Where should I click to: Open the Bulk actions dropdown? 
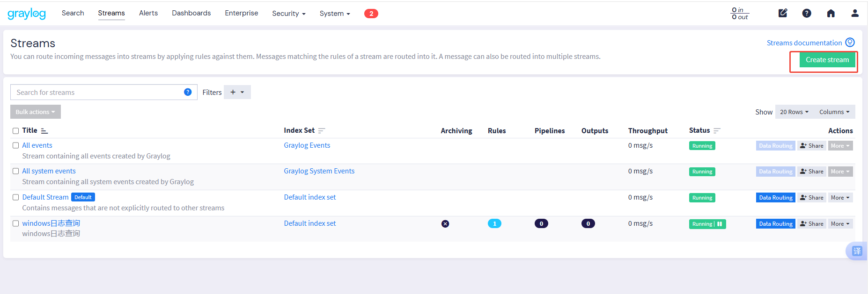tap(36, 112)
